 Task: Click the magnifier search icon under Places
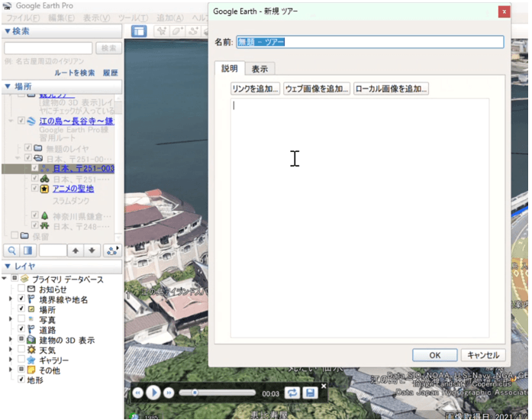coord(11,250)
